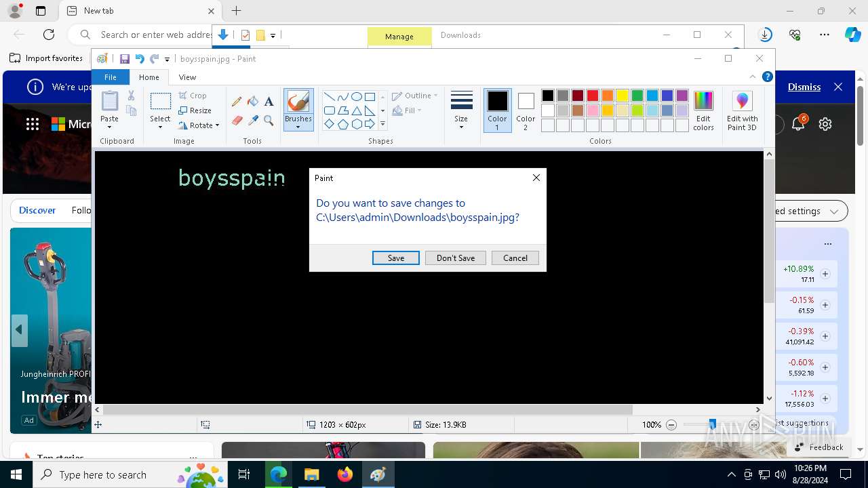Screen dimensions: 868x488
Task: Choose the Pentagon shape
Action: coord(342,124)
